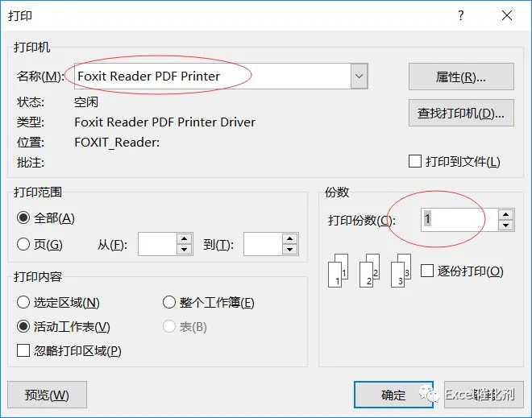Screen dimensions: 532x418
Task: Decrease the number of print copies
Action: 506,225
